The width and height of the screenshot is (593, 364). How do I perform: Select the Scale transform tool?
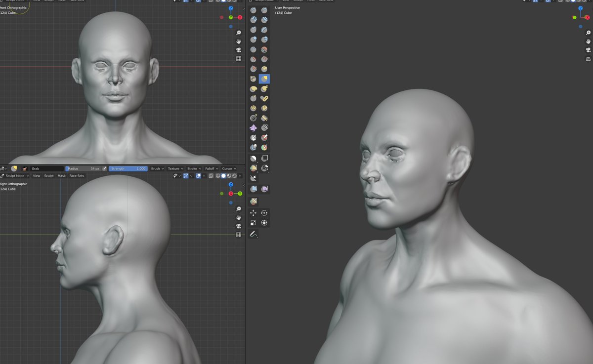pos(253,223)
